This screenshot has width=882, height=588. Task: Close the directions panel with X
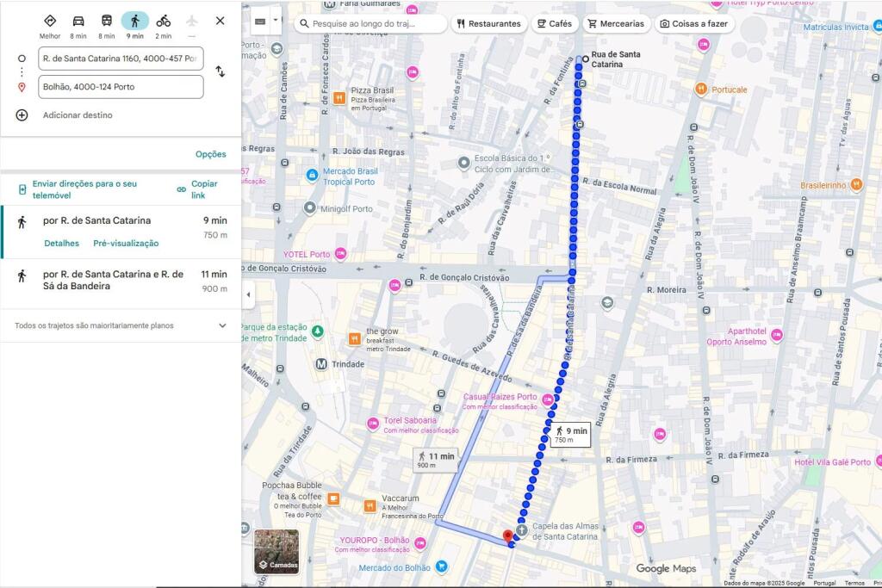click(x=220, y=21)
